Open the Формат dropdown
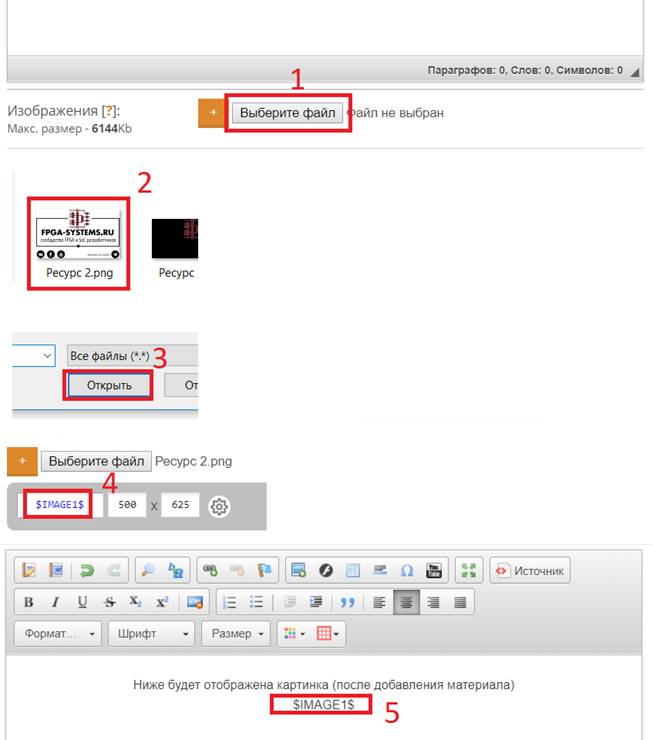653x740 pixels. click(58, 634)
